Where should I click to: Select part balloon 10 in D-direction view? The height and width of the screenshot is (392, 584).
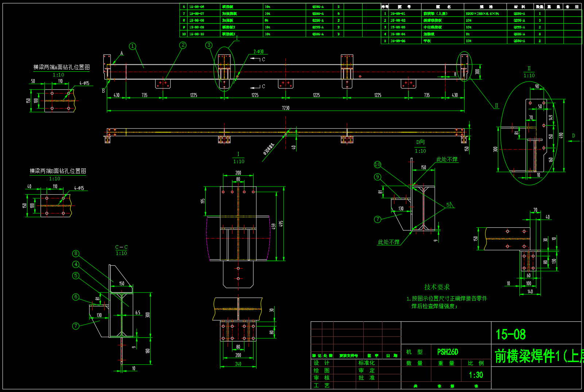tap(378, 164)
